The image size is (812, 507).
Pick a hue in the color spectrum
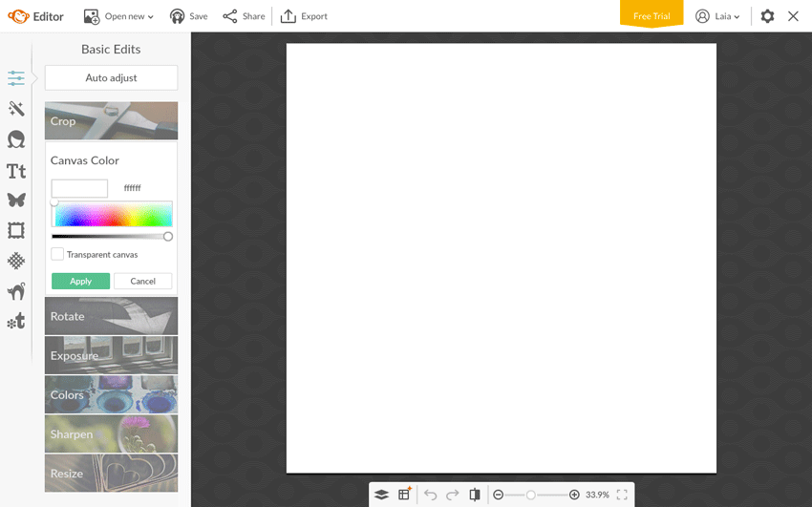[x=114, y=214]
